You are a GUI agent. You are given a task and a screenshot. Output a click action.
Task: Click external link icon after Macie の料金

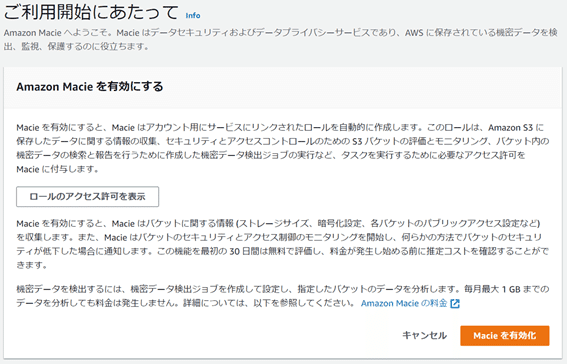coord(455,304)
